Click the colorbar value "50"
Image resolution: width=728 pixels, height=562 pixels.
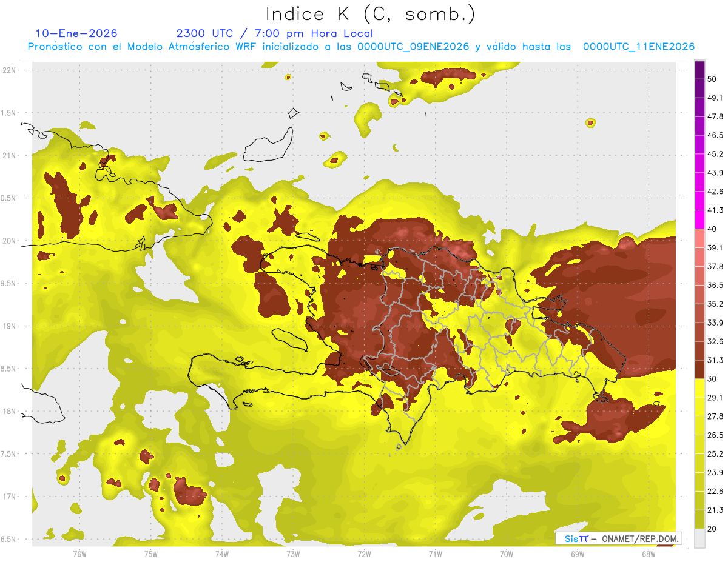point(712,79)
